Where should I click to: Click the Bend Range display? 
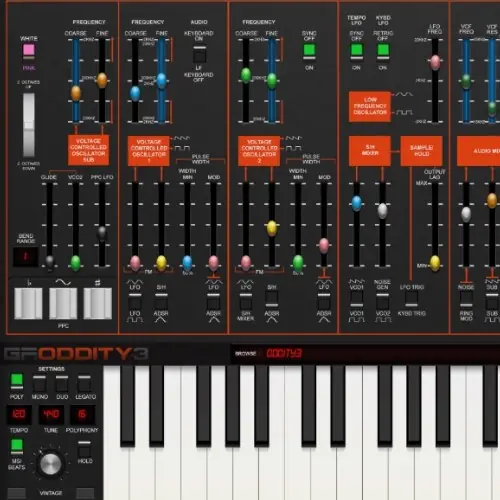[25, 257]
